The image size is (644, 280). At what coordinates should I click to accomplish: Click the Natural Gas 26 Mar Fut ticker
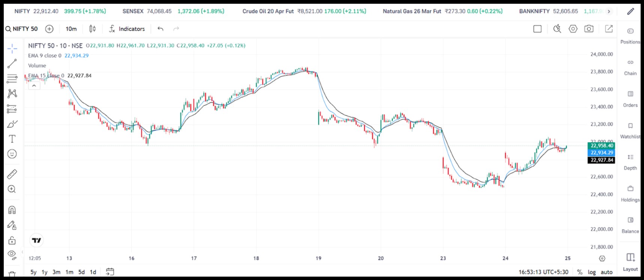pos(442,11)
